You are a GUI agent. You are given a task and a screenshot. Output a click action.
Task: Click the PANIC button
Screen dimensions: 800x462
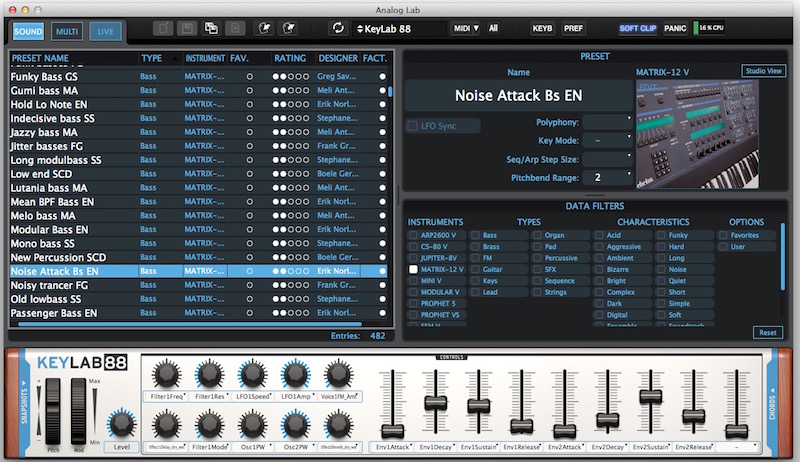[674, 29]
